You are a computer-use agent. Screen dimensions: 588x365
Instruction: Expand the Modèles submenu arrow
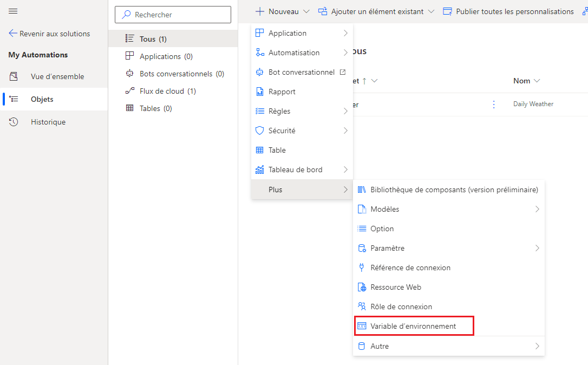pyautogui.click(x=537, y=209)
